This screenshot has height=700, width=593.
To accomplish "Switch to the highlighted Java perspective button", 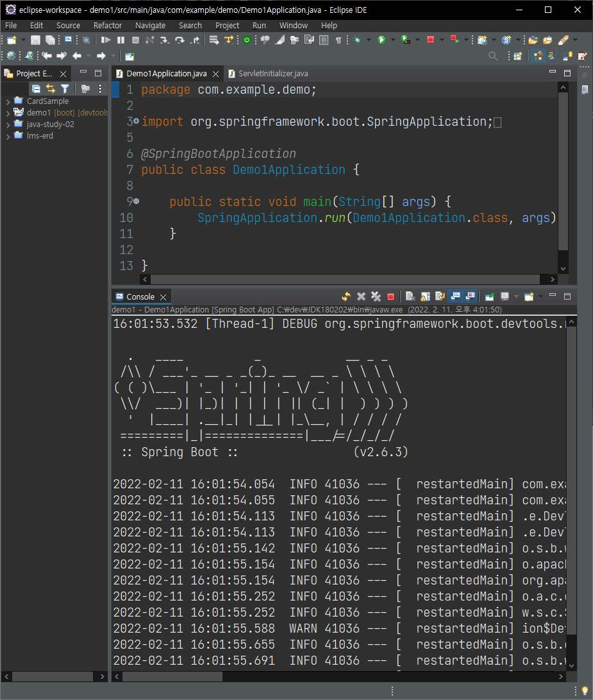I will coord(538,56).
